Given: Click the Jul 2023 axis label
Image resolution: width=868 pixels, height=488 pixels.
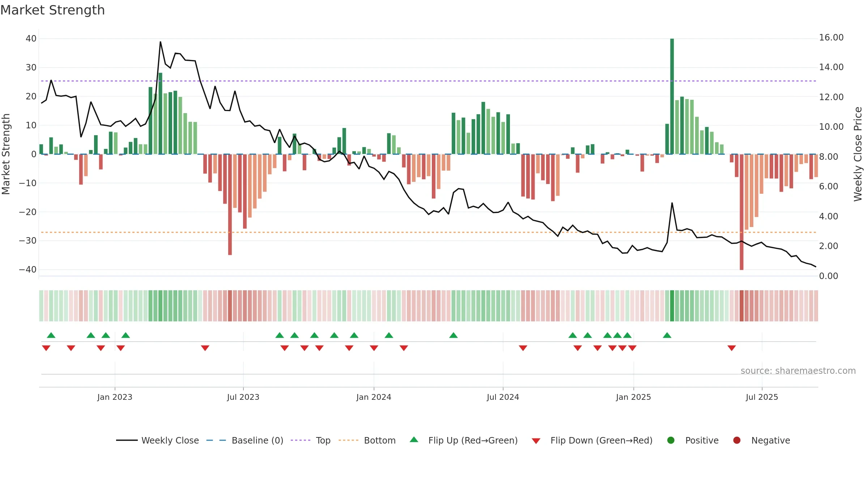Looking at the screenshot, I should click(243, 397).
